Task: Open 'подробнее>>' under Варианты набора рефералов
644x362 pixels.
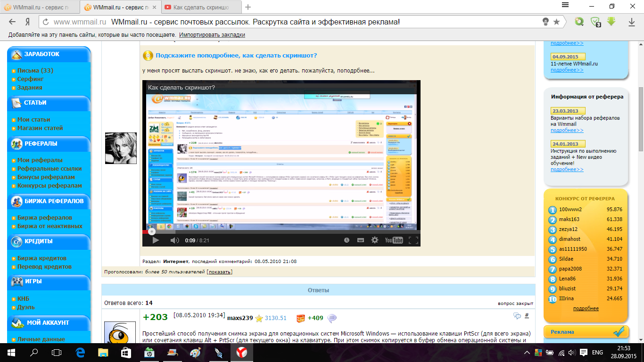Action: 567,131
